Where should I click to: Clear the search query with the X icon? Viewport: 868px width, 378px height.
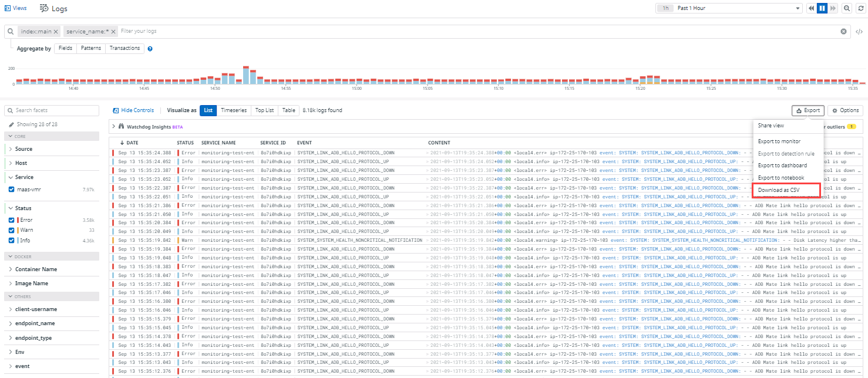tap(843, 32)
